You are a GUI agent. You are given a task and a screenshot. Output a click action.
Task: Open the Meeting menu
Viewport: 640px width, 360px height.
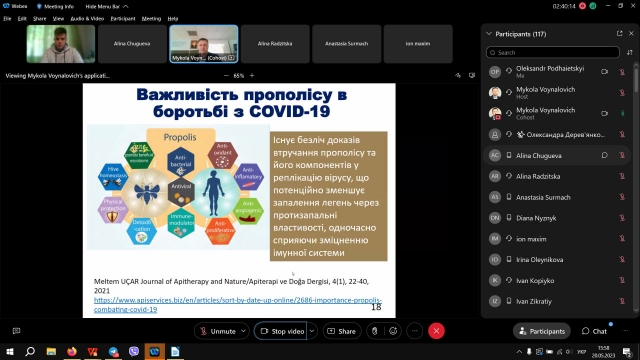(x=151, y=19)
